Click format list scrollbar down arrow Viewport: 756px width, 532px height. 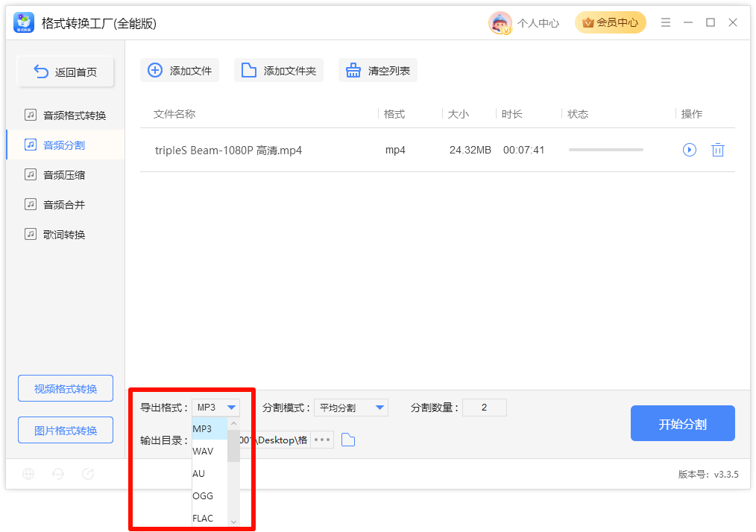point(234,522)
